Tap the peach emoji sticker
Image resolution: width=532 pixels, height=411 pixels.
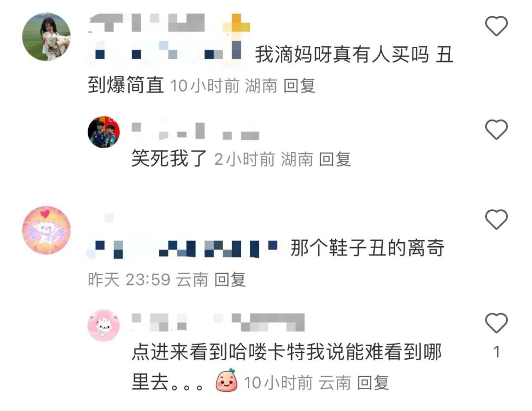[227, 380]
